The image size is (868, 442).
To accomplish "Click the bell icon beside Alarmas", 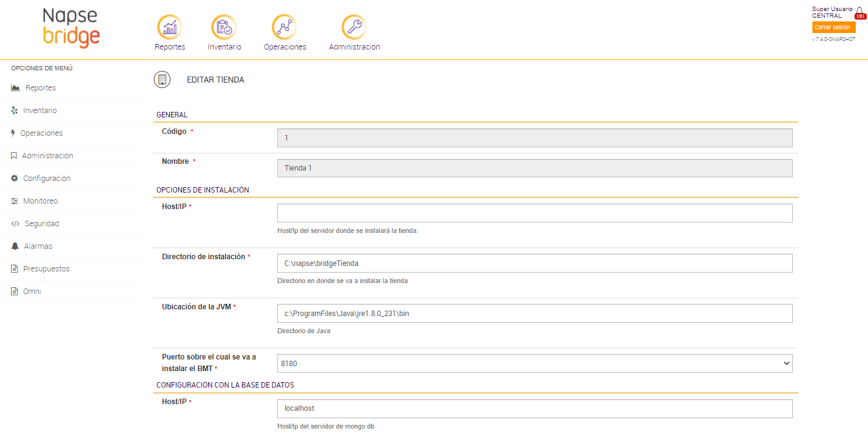I will pos(15,246).
